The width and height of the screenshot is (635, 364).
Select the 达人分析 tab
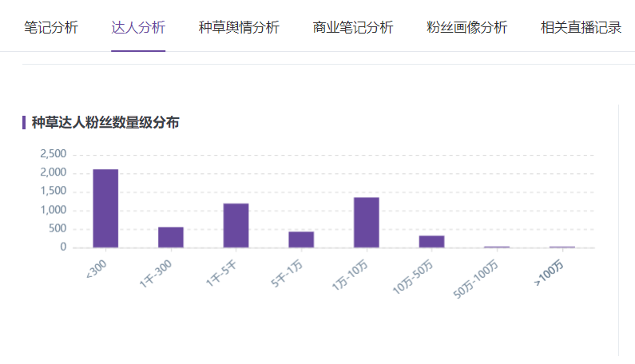[138, 28]
